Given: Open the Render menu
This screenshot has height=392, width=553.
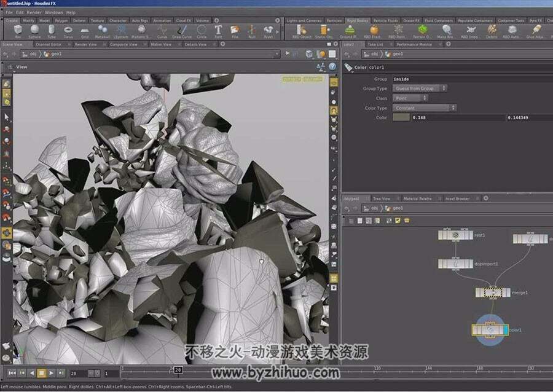Looking at the screenshot, I should [34, 12].
